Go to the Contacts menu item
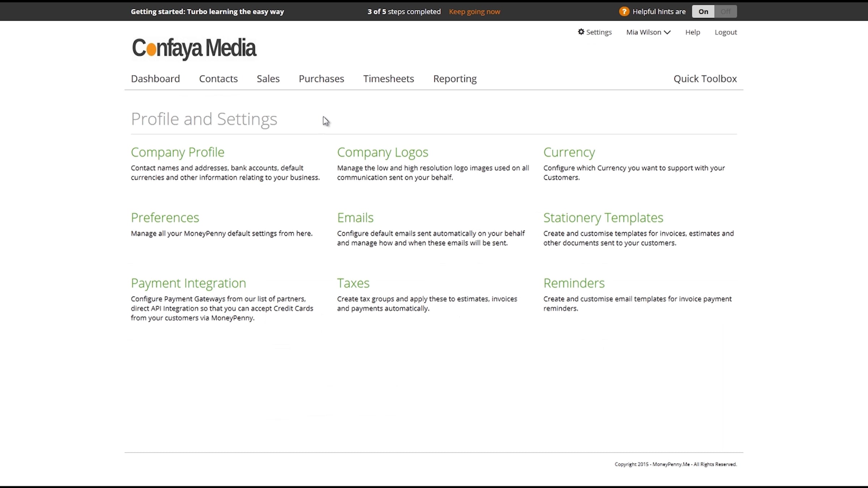 coord(218,79)
